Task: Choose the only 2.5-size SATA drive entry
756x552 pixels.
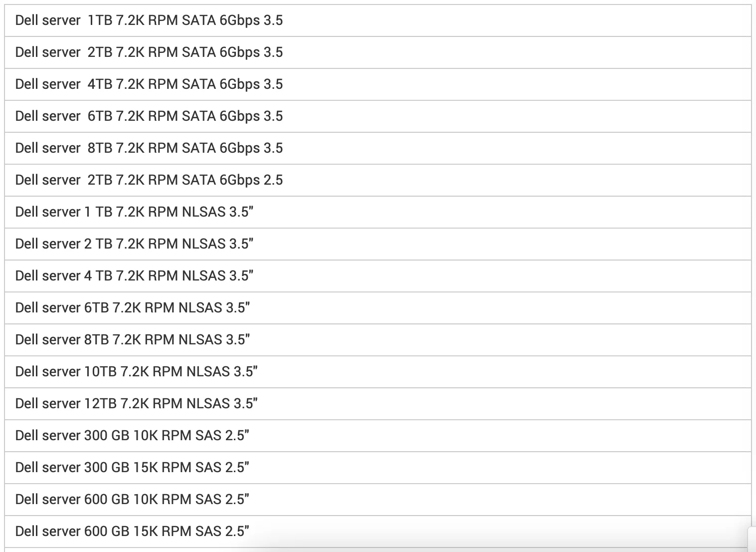Action: click(x=149, y=180)
